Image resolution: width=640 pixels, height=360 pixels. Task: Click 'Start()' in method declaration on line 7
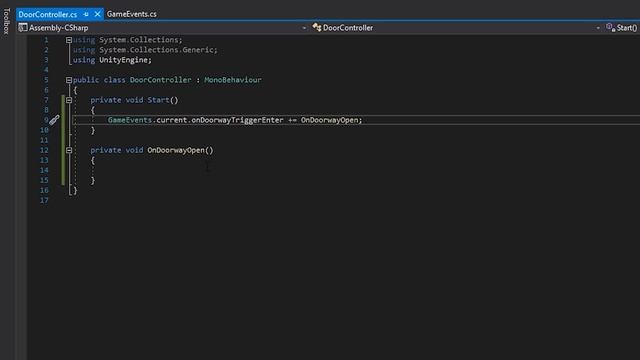tap(163, 100)
